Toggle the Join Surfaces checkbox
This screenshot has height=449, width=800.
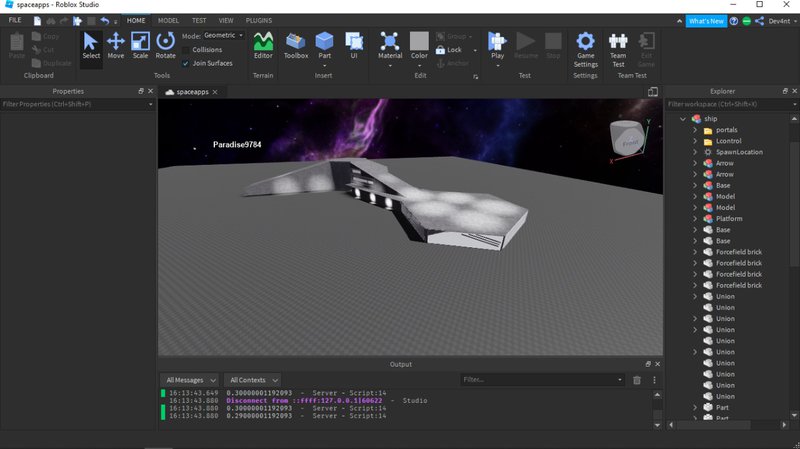(x=186, y=63)
